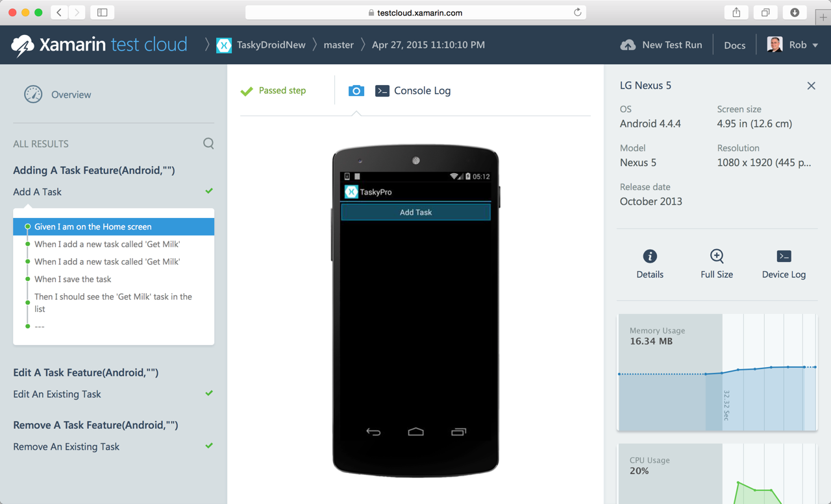Click the phone's back navigation button
This screenshot has height=504, width=831.
coord(373,431)
